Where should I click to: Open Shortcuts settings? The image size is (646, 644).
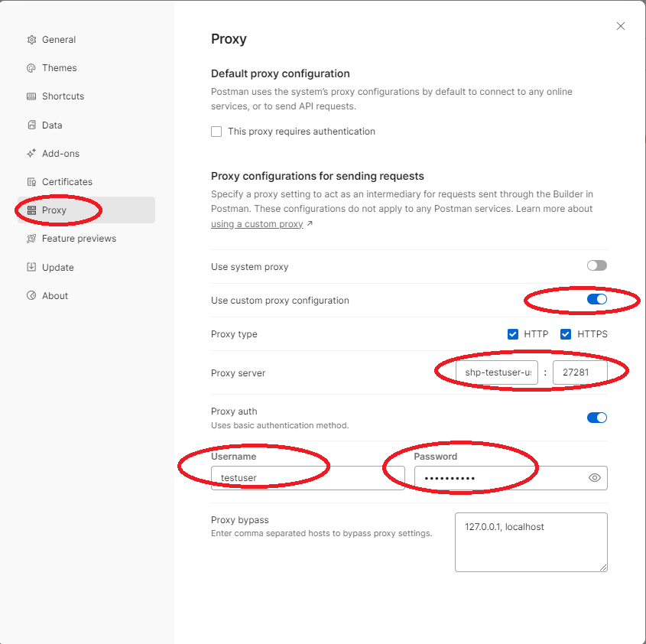pos(86,96)
